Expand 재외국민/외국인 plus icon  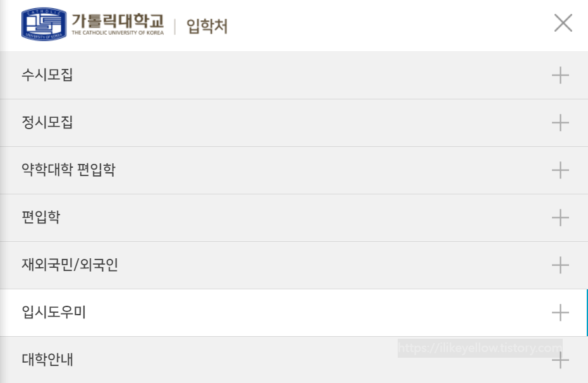tap(560, 265)
